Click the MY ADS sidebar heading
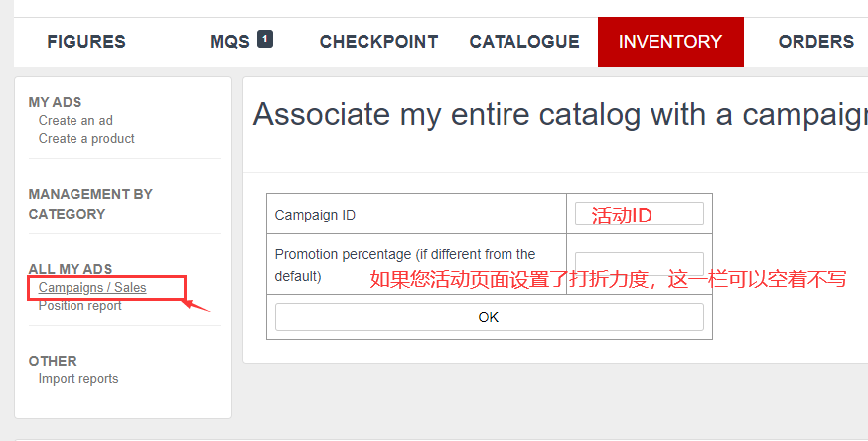Screen dimensions: 868x441 point(55,102)
